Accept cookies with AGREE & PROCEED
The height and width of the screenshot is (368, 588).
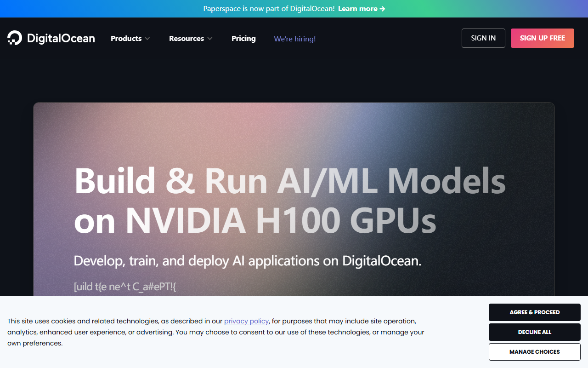click(x=535, y=312)
